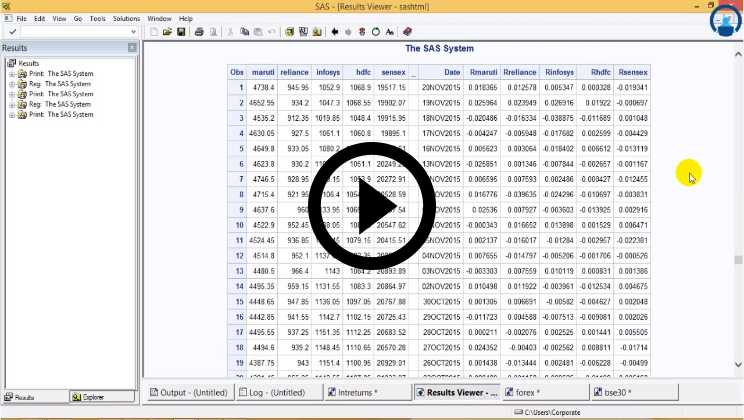Image resolution: width=744 pixels, height=420 pixels.
Task: Open the Tools menu
Action: click(x=97, y=18)
